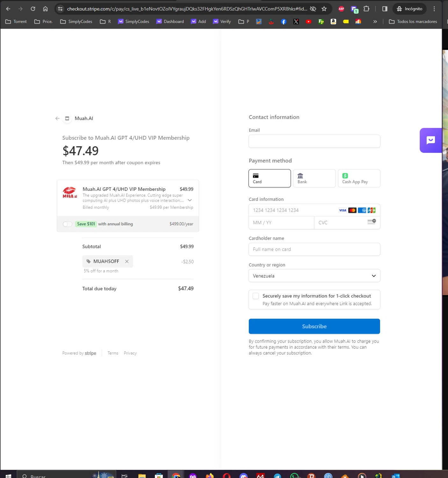Check Securely save my information for 1-click checkout
This screenshot has height=478, width=448.
click(x=256, y=296)
